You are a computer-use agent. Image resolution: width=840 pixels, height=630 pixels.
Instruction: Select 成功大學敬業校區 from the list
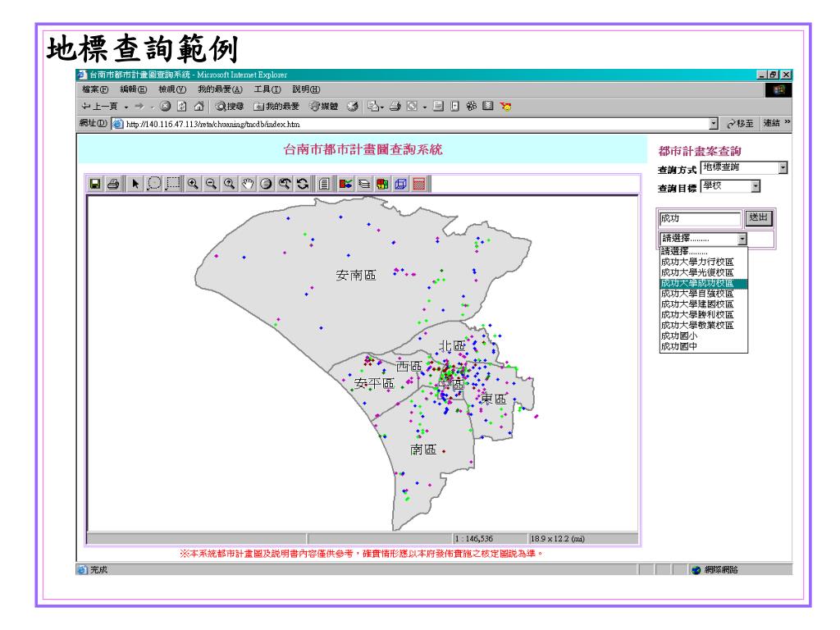(703, 325)
